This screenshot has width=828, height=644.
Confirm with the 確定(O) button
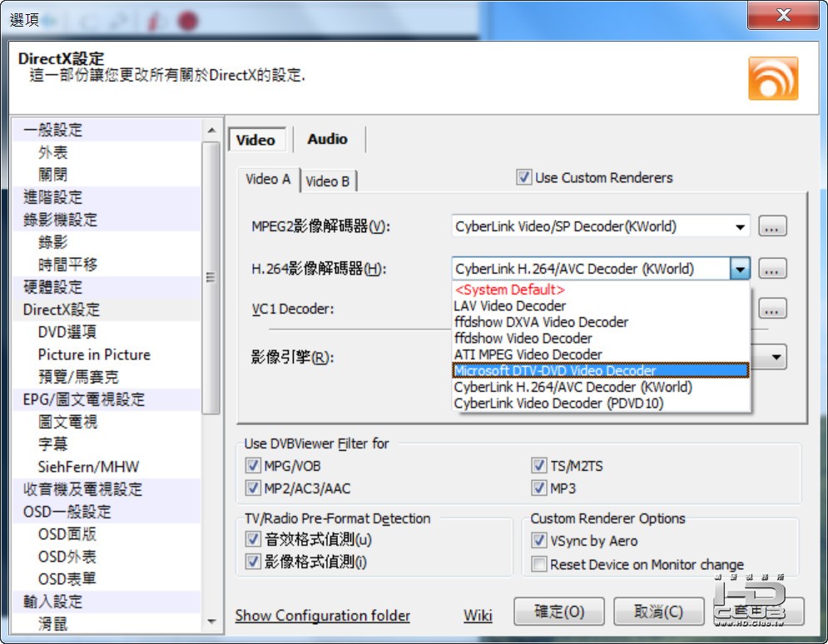tap(558, 612)
